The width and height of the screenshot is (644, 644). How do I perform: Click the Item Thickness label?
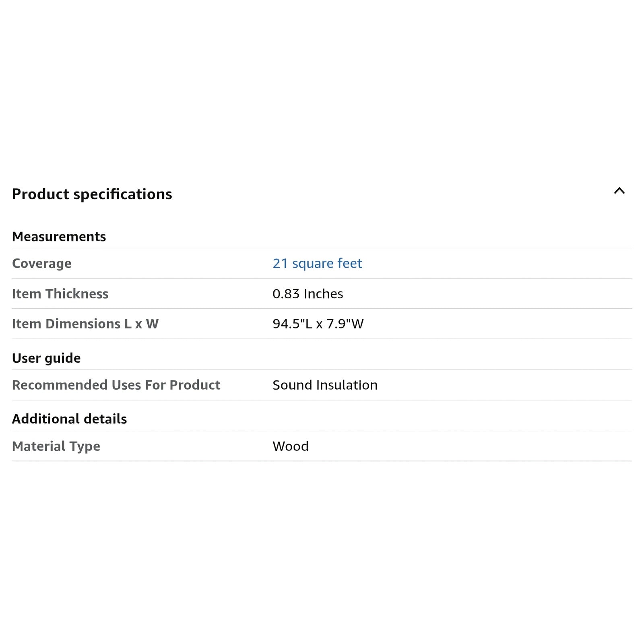60,294
